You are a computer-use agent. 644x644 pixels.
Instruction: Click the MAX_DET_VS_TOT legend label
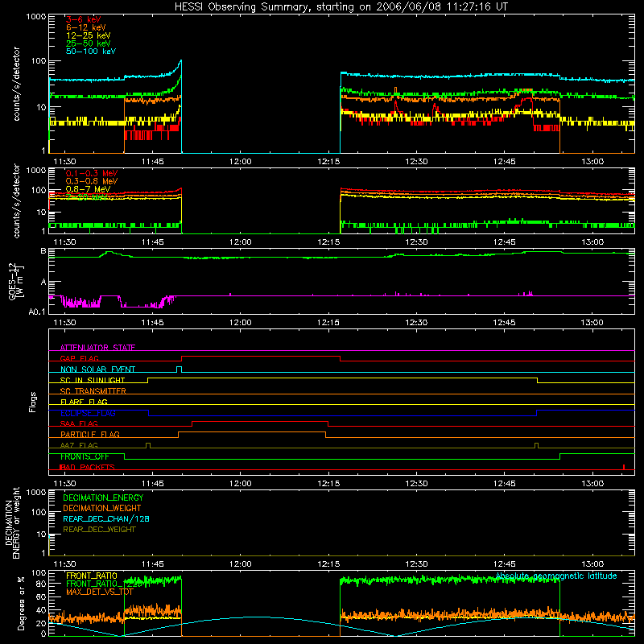[x=100, y=592]
